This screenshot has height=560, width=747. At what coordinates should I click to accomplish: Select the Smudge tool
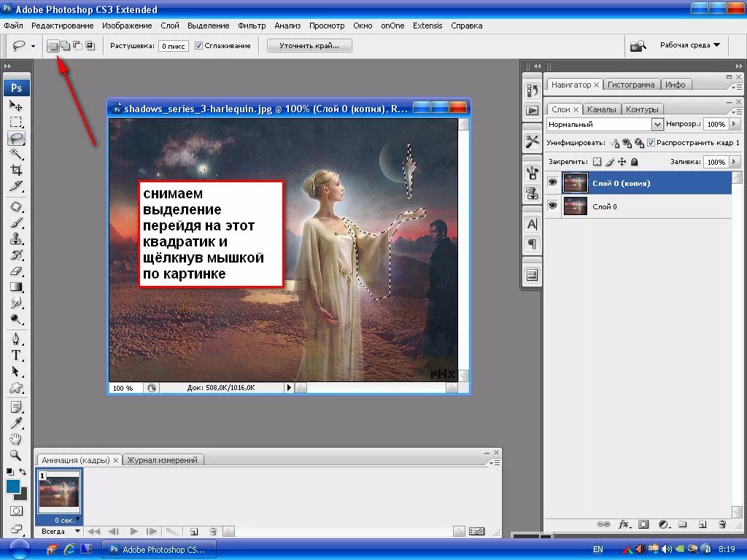click(16, 303)
